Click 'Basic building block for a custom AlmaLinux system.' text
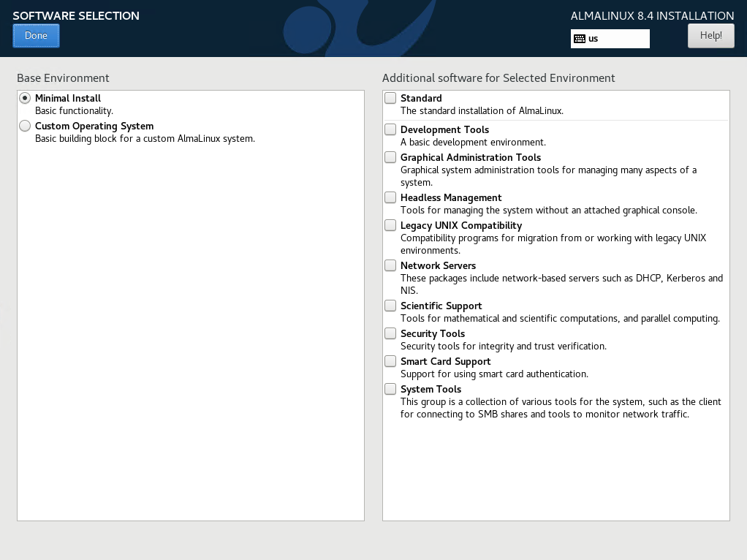The image size is (747, 560). click(145, 139)
